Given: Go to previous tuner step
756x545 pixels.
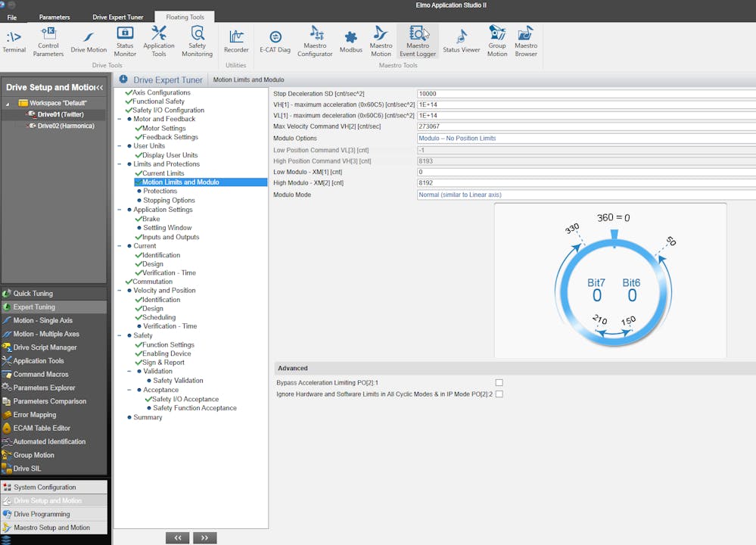Looking at the screenshot, I should point(177,537).
